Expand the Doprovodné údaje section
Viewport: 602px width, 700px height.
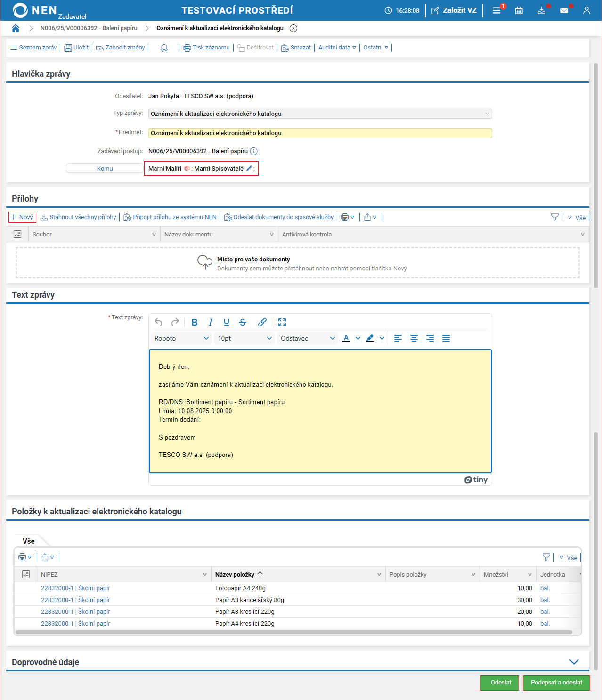pos(574,662)
